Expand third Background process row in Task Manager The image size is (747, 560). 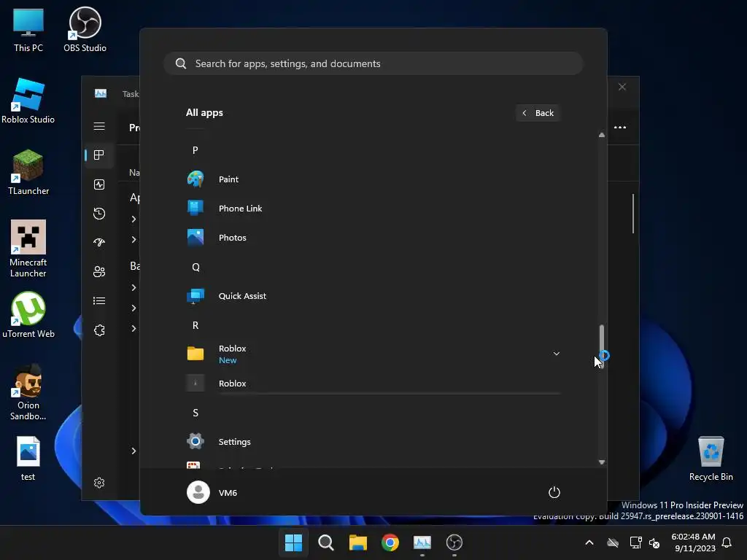(133, 328)
